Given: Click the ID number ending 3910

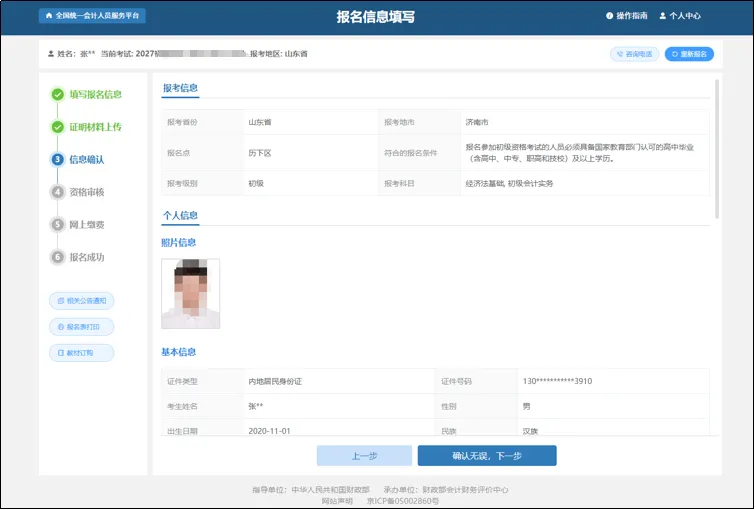Looking at the screenshot, I should click(557, 381).
